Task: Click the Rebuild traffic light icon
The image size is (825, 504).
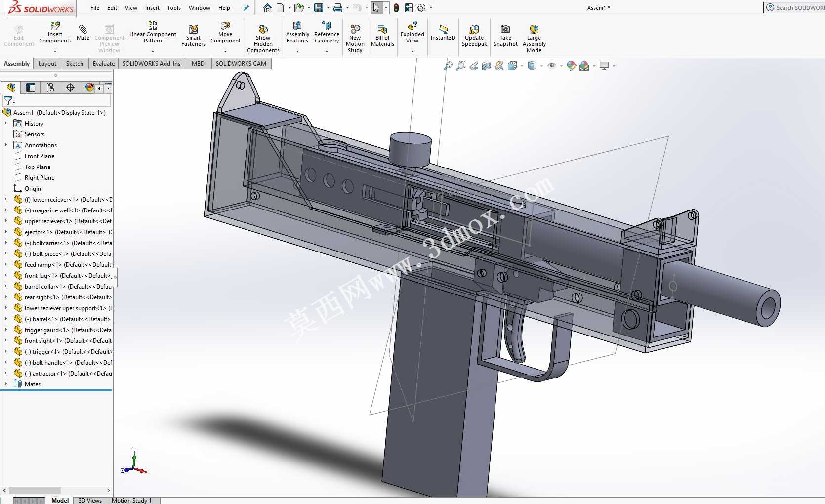Action: 396,8
